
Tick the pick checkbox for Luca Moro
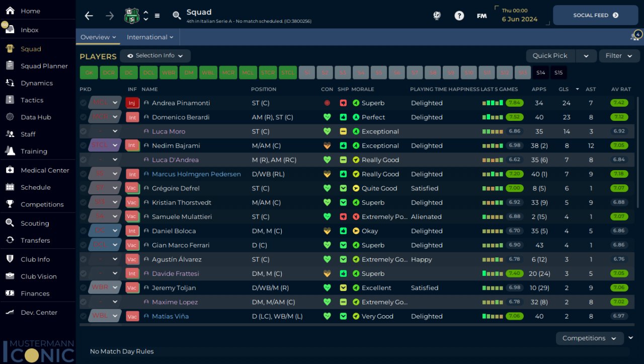(84, 131)
